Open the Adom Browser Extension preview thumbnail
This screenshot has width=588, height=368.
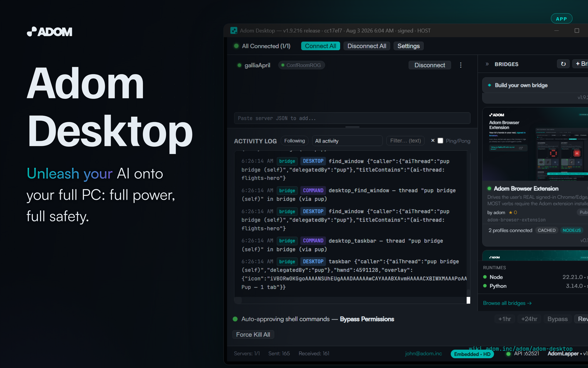click(535, 144)
